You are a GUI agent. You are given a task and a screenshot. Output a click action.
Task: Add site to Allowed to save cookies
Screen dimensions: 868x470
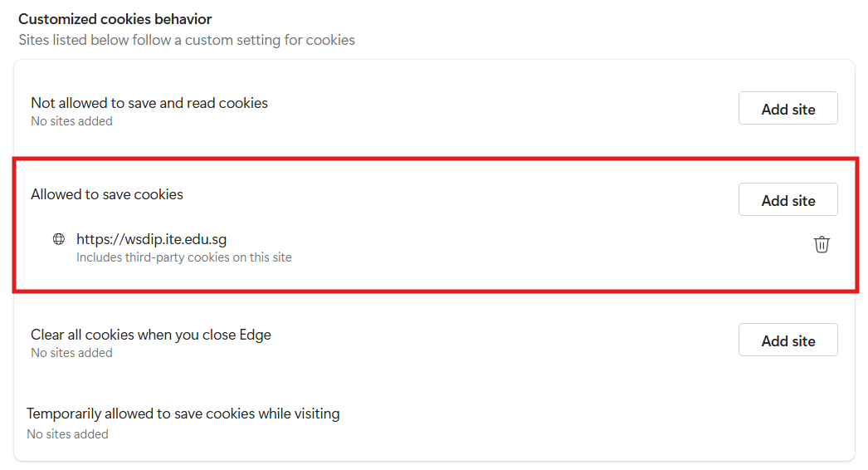[x=788, y=200]
